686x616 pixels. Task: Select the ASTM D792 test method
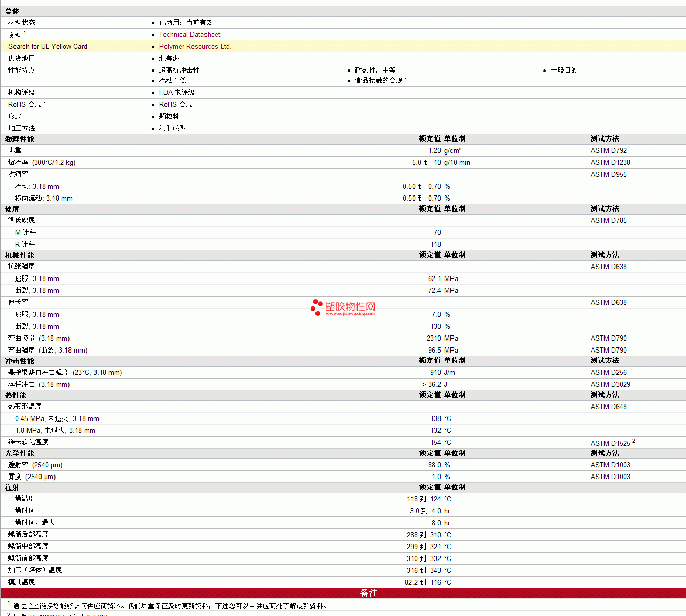point(609,150)
